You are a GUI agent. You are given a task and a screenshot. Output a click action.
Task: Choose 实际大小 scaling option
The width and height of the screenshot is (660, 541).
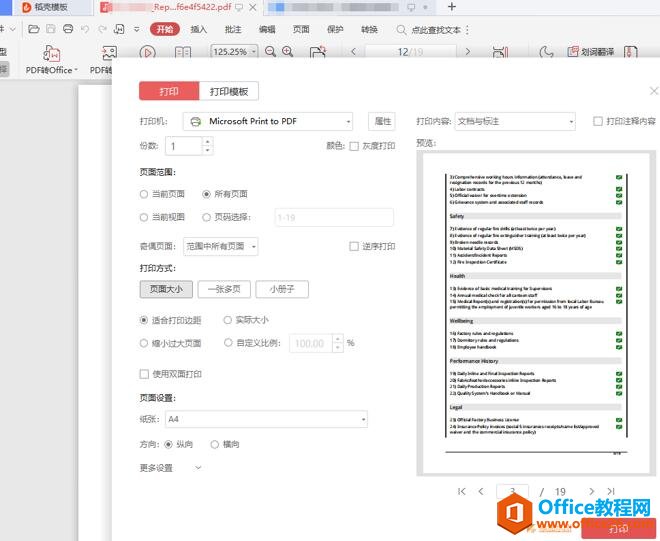228,320
